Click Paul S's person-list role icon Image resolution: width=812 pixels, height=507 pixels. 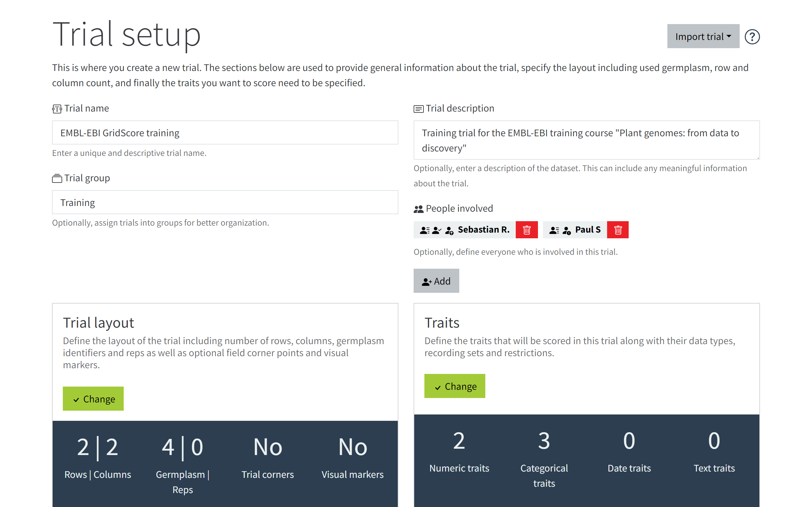tap(554, 230)
